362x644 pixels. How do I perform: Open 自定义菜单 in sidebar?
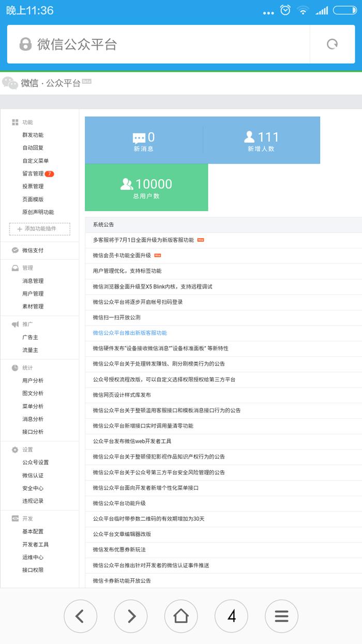click(35, 160)
